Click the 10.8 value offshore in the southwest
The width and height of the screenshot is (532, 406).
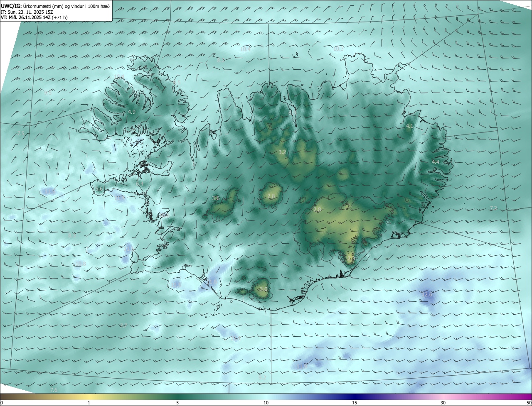[x=81, y=264]
